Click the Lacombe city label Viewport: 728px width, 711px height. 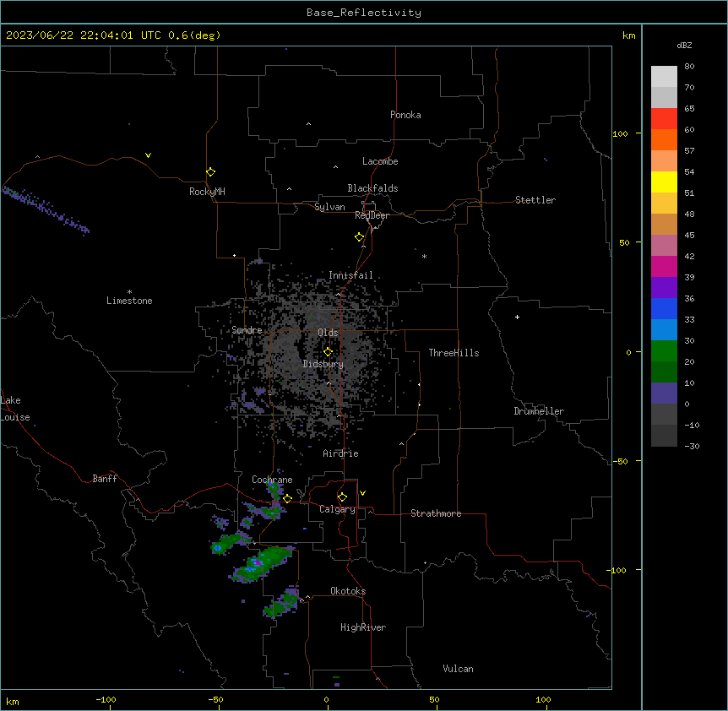(380, 161)
